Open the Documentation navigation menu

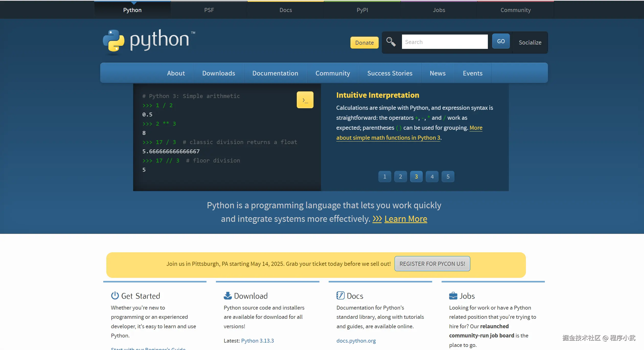(x=275, y=73)
